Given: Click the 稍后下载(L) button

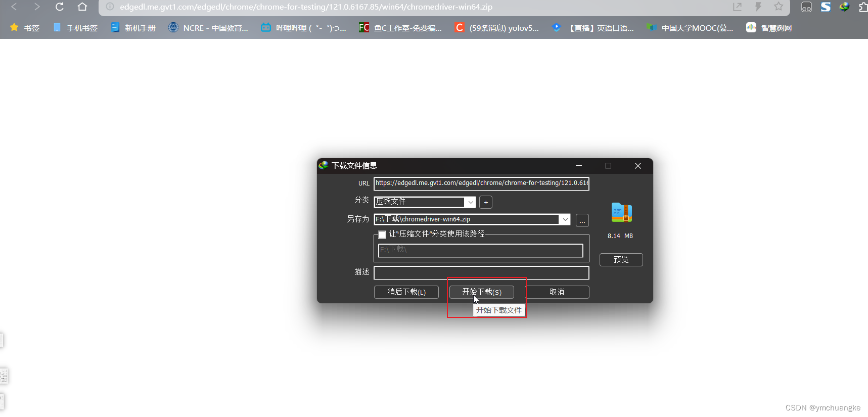Looking at the screenshot, I should click(x=406, y=292).
